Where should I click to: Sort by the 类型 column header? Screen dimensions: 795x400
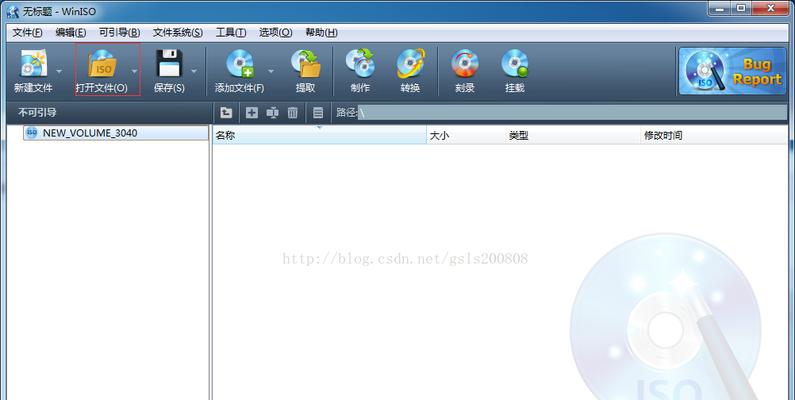573,135
